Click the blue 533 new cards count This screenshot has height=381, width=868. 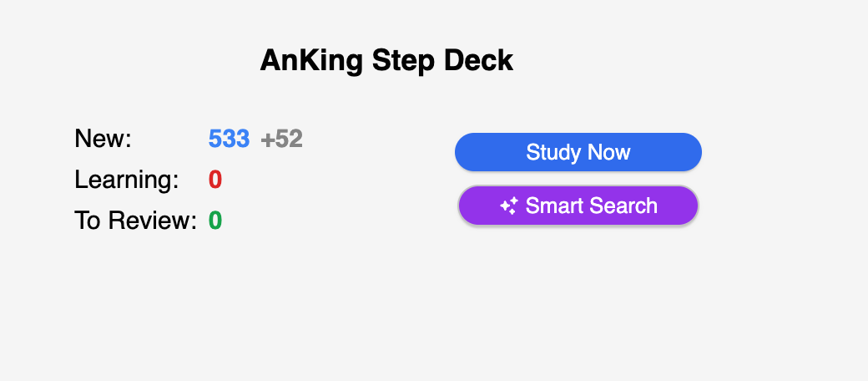(x=229, y=139)
